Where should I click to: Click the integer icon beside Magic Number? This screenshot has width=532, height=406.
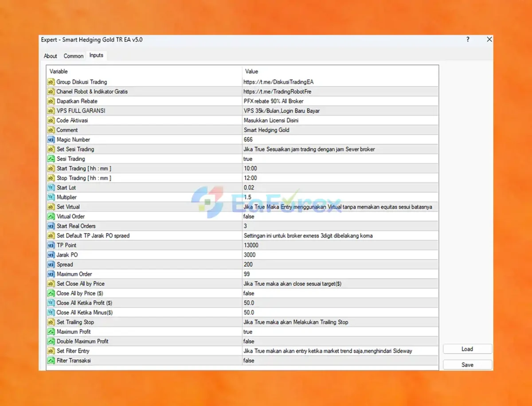51,140
